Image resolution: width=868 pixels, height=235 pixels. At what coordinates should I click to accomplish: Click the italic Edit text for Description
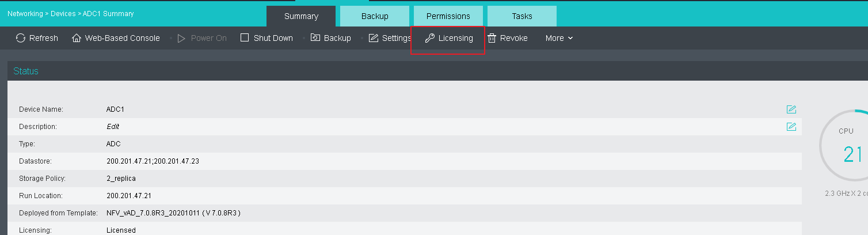pos(113,127)
